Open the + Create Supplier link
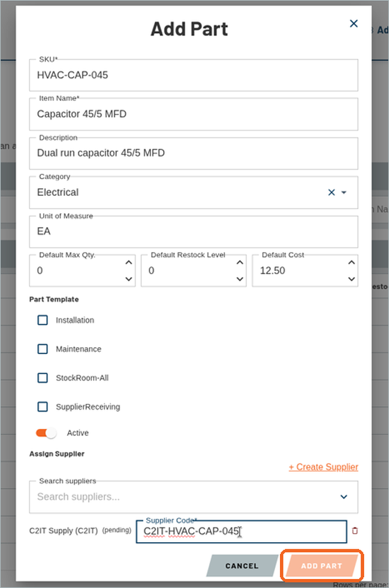The width and height of the screenshot is (389, 588). [x=323, y=467]
